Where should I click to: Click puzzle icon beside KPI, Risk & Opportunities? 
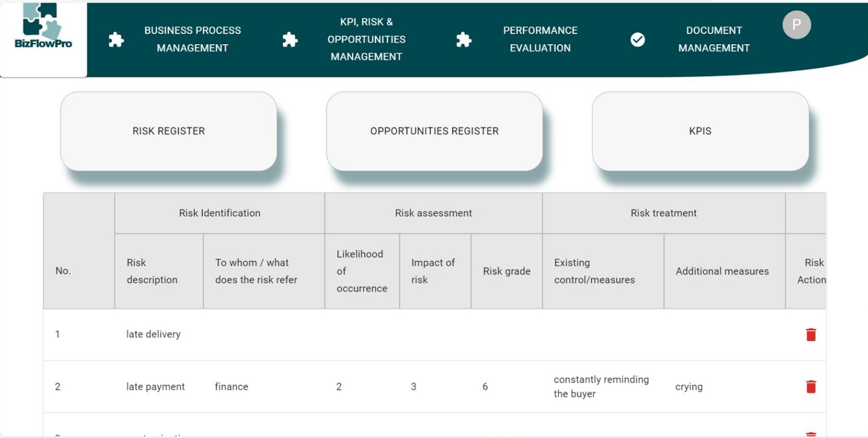290,40
